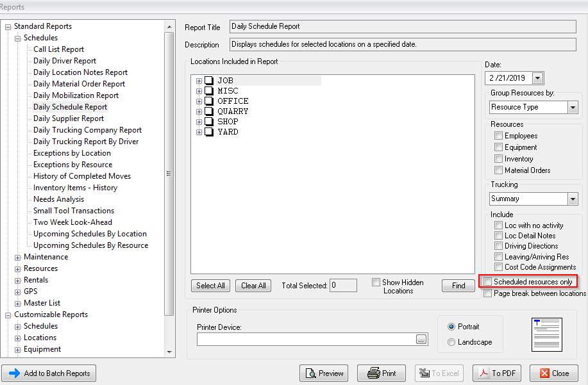Click the Find button

point(458,286)
